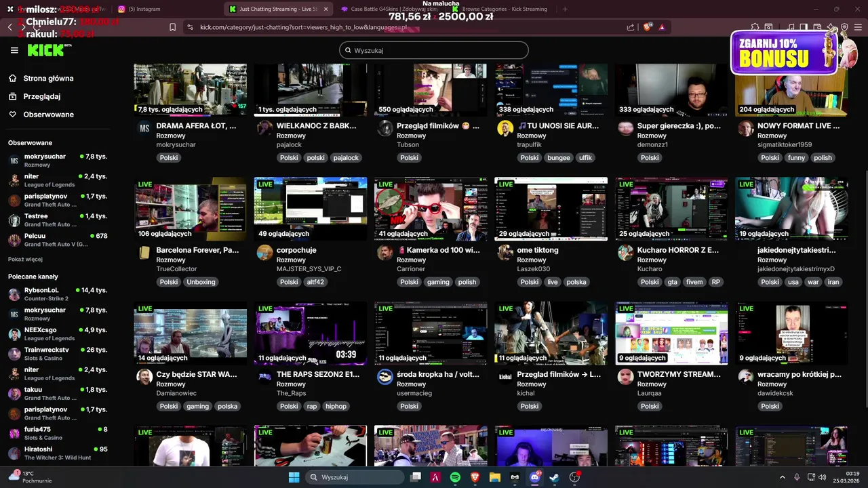
Task: Click the Laszek030 channel avatar
Action: 505,253
